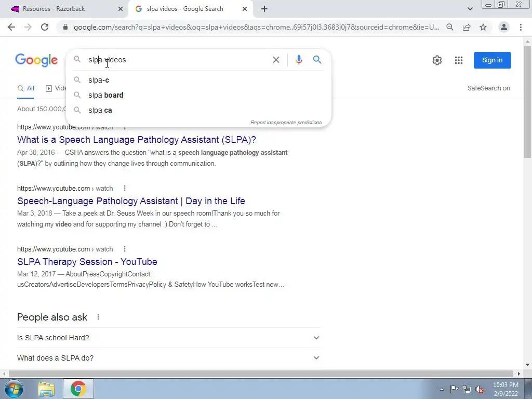Close the slpa videos Google Search tab
This screenshot has width=532, height=399.
point(245,9)
